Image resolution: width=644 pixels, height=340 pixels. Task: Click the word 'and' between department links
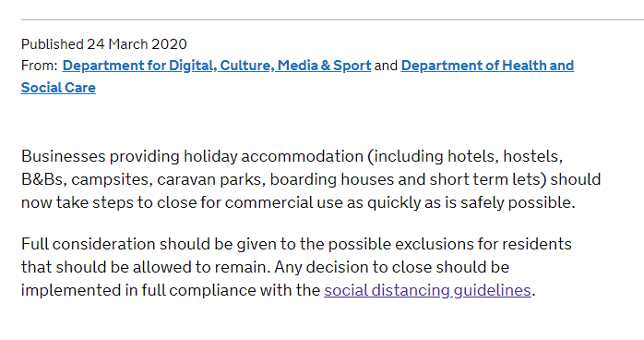[x=386, y=66]
